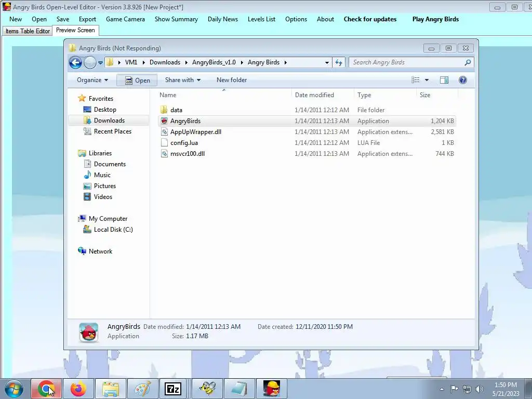Screen dimensions: 532x399
Task: Expand the address bar history dropdown
Action: pyautogui.click(x=327, y=62)
